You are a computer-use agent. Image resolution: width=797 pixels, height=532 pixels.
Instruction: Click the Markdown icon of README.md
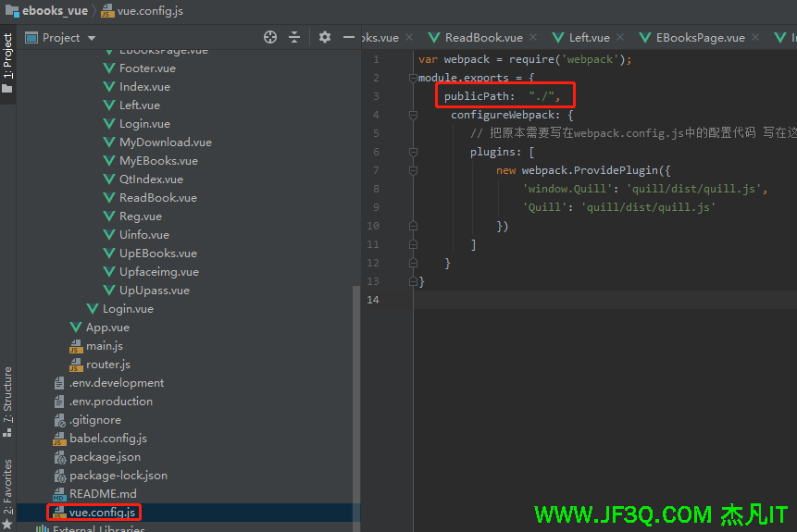60,494
